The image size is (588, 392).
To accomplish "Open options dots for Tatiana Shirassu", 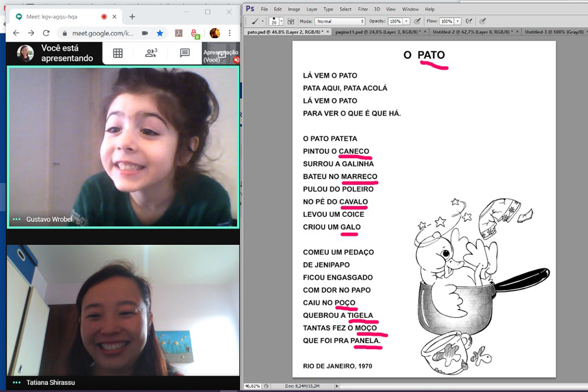I will (x=16, y=383).
